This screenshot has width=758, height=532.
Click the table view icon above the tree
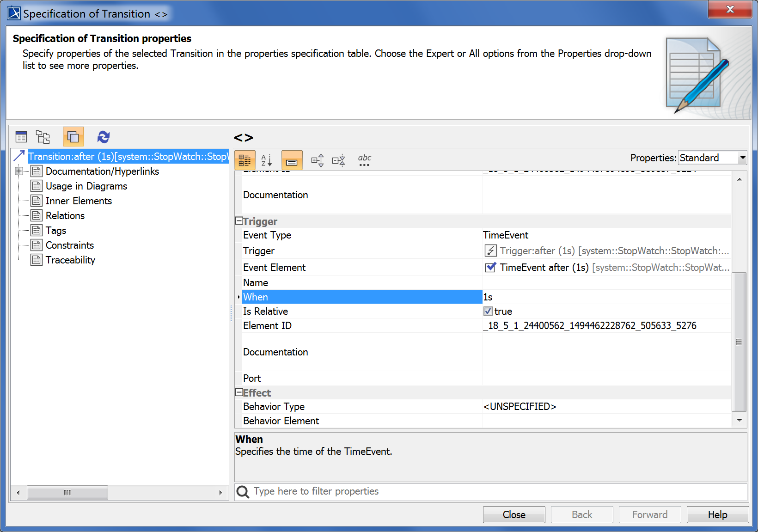point(21,137)
